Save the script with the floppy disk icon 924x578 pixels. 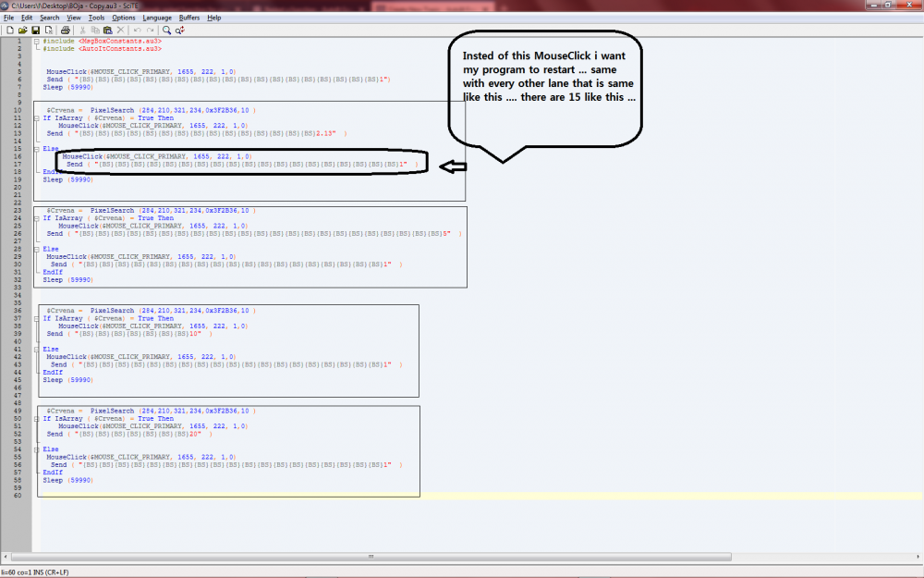click(35, 31)
